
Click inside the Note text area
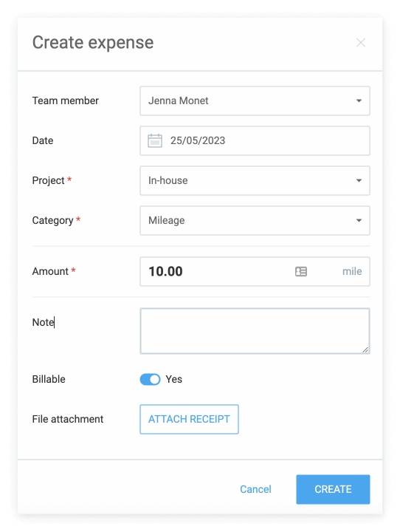(255, 331)
